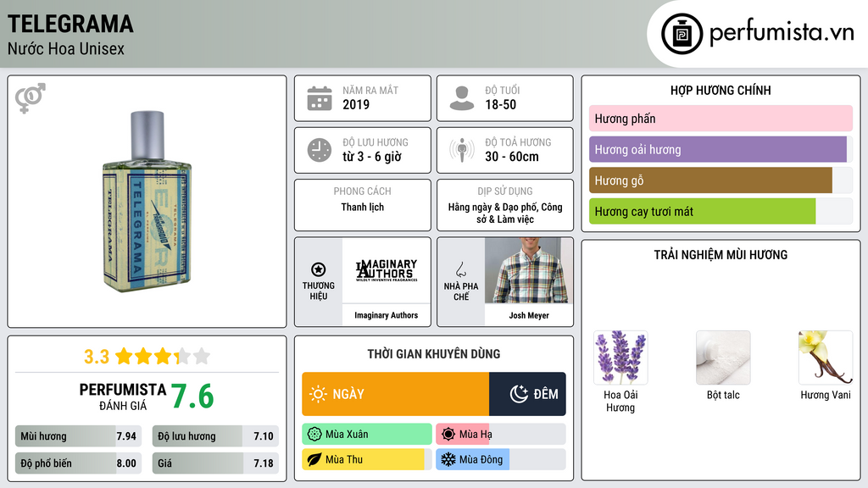The width and height of the screenshot is (868, 488).
Task: Click the calendar icon beside Năm ra mắt
Action: 320,98
